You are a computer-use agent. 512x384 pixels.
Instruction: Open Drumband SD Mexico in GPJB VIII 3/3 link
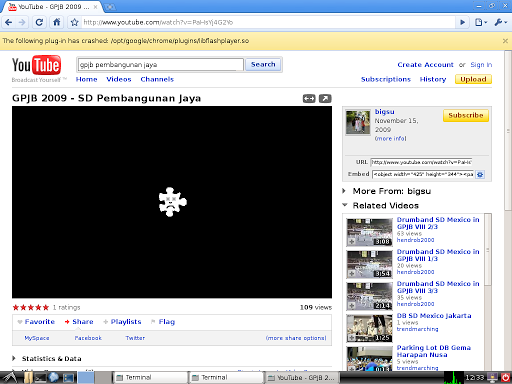click(438, 287)
